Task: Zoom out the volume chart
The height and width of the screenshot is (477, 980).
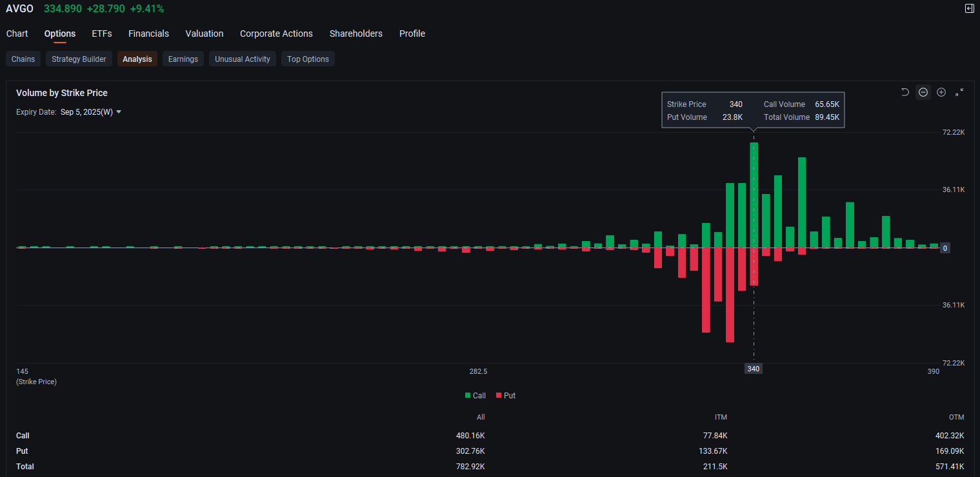Action: click(x=923, y=92)
